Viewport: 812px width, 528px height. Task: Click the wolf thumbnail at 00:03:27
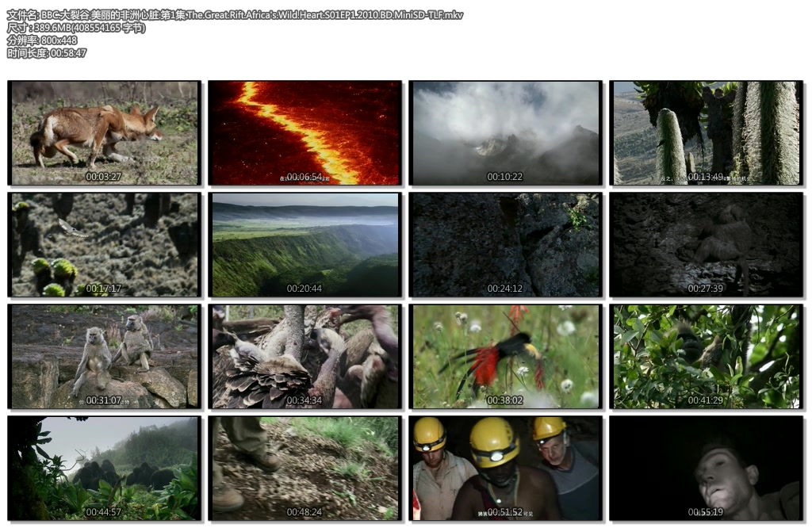pos(104,132)
